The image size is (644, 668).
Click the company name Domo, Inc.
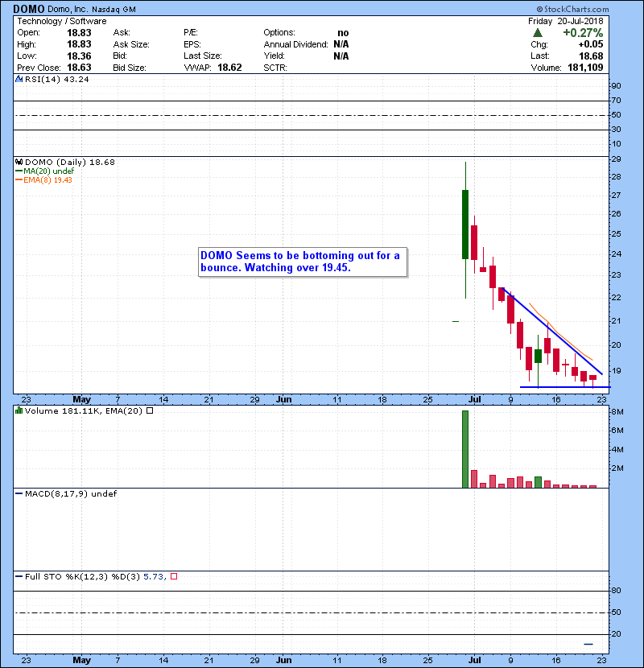[68, 10]
